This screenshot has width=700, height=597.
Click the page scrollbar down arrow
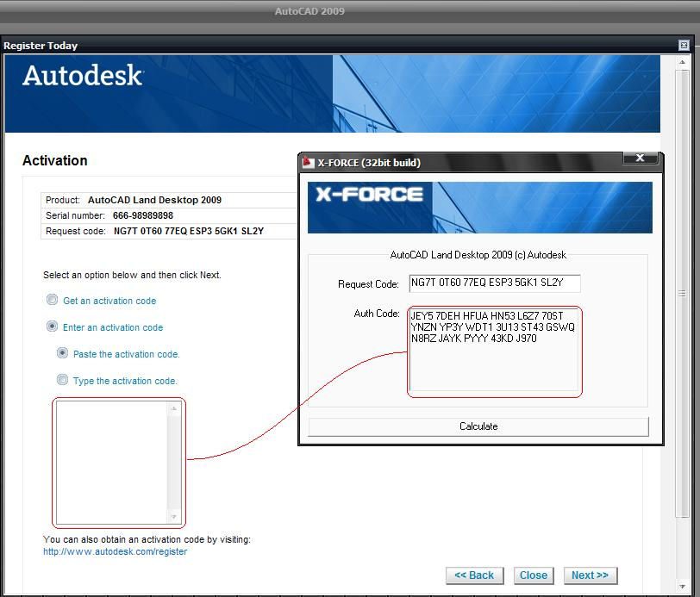point(682,587)
